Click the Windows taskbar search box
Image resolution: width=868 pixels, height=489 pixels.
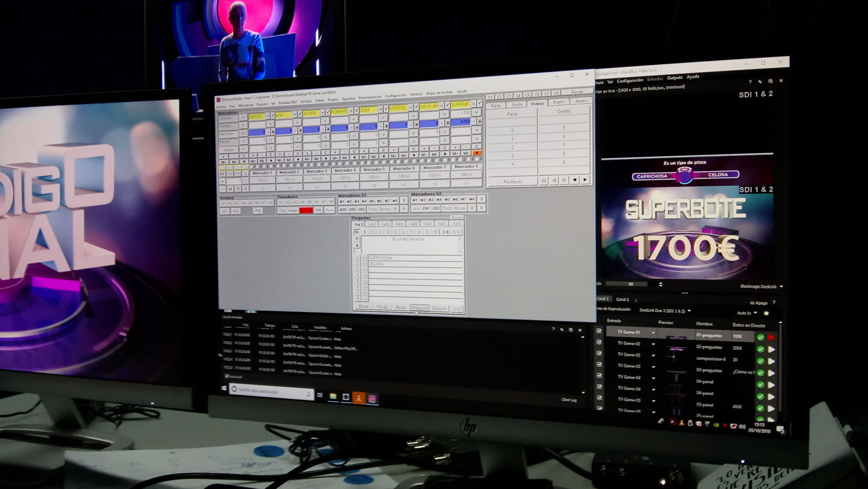[271, 390]
